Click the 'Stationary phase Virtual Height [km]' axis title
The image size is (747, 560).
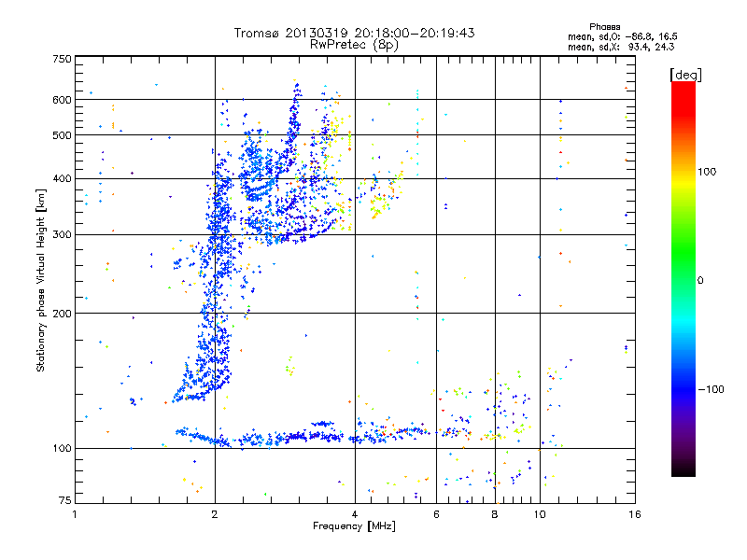tap(41, 280)
